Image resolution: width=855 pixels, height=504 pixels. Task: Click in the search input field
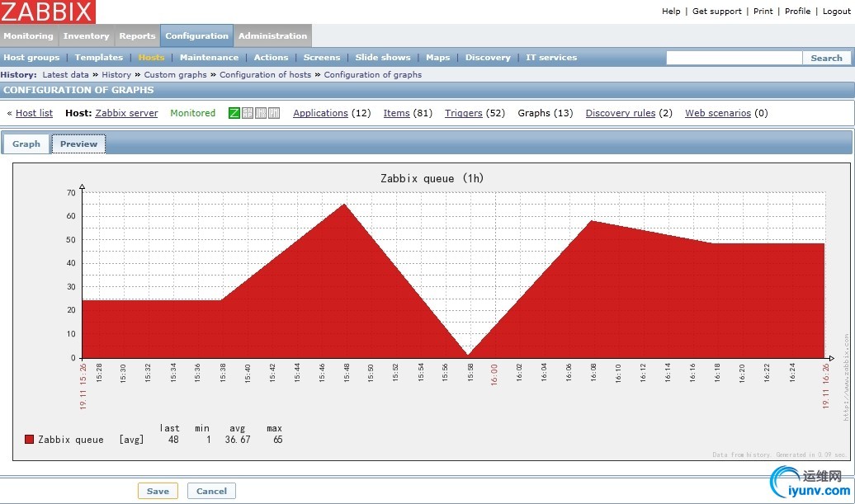tap(734, 58)
